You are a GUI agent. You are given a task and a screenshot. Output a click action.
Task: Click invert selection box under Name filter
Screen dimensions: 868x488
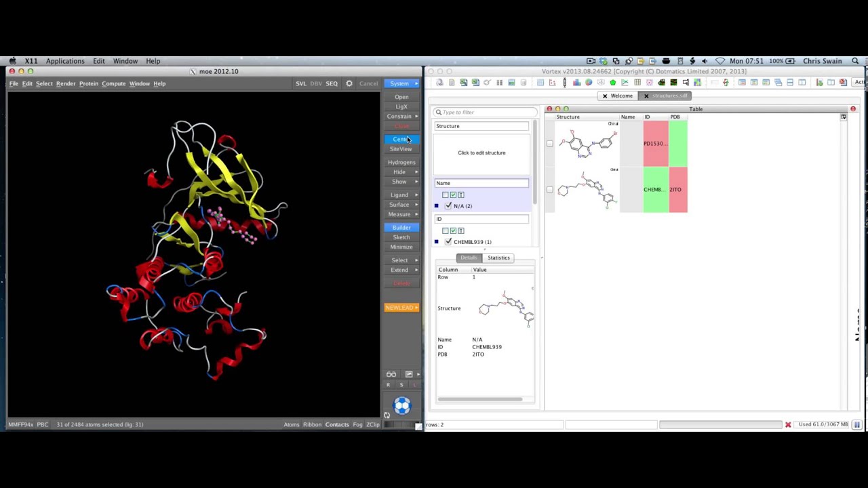pyautogui.click(x=461, y=195)
